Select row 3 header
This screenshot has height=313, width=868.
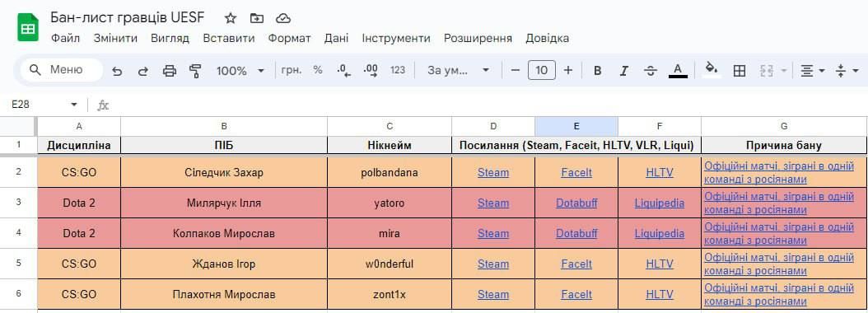18,203
